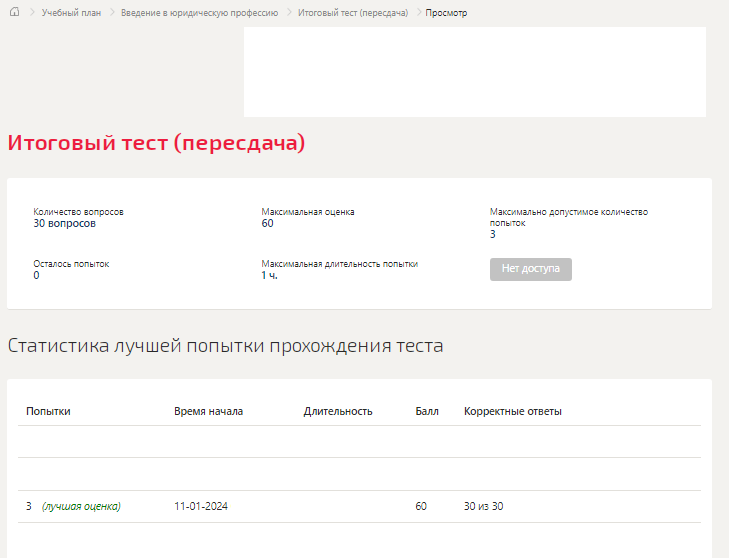Click the Корректные ответы column header

[513, 411]
